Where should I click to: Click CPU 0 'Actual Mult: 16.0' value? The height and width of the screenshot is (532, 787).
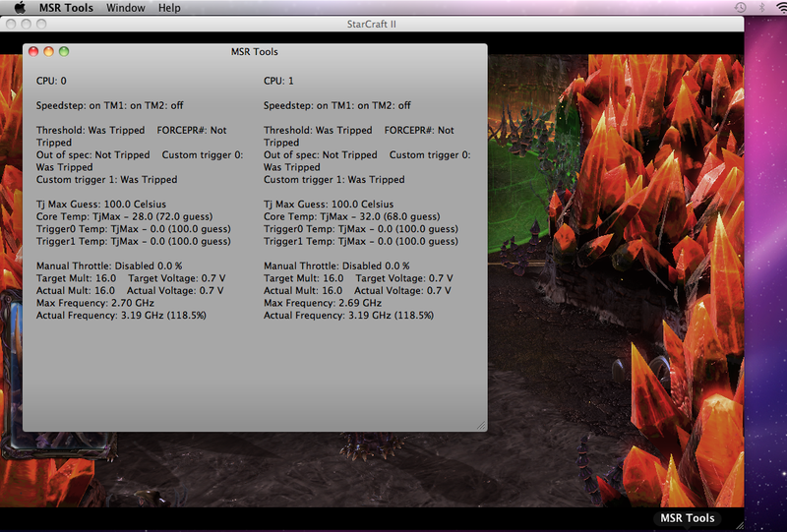tap(76, 291)
